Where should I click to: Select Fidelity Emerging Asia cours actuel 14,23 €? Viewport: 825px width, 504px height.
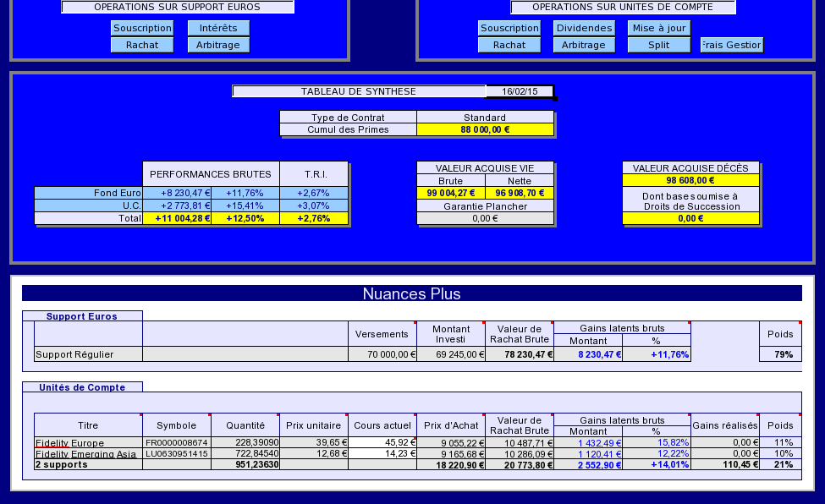pos(382,453)
